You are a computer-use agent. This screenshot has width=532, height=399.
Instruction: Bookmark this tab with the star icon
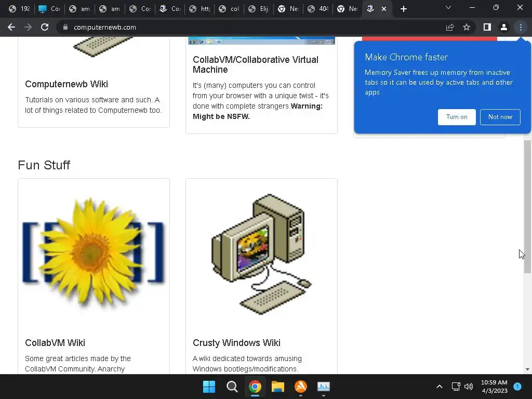[467, 27]
